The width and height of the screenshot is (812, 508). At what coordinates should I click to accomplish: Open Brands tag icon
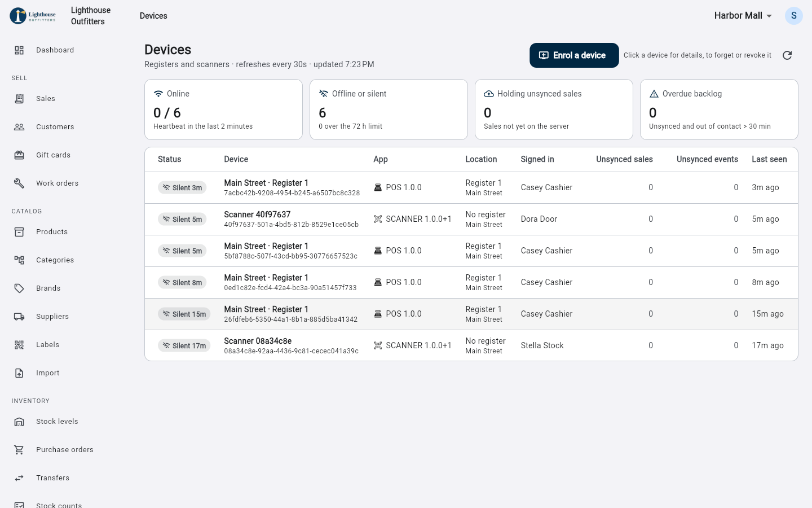tap(19, 288)
